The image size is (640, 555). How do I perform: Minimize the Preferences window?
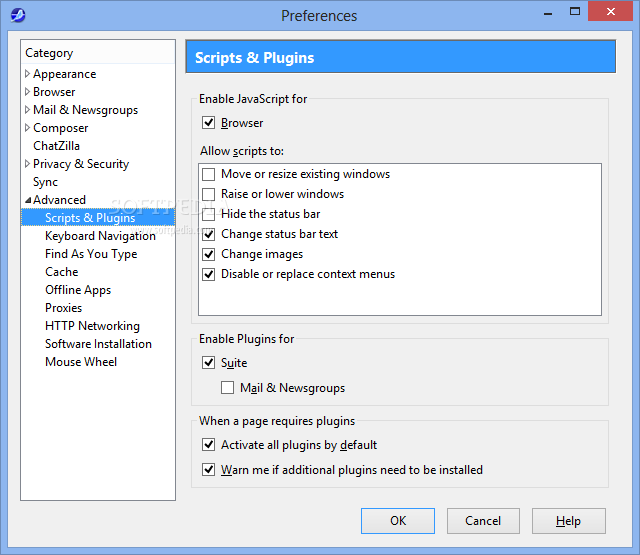click(x=548, y=12)
